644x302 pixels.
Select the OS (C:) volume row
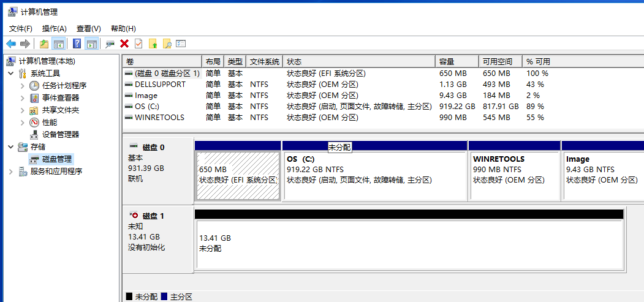coord(383,107)
